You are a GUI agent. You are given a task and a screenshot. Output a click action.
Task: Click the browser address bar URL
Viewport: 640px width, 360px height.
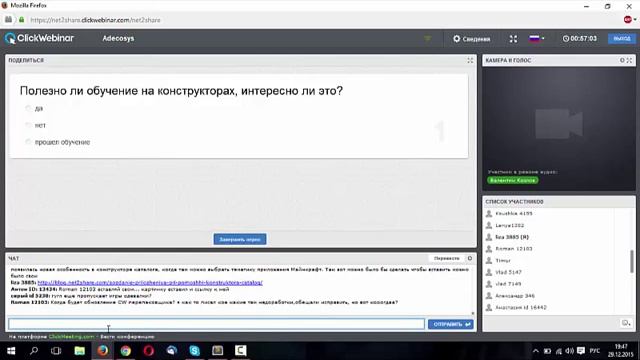click(95, 20)
